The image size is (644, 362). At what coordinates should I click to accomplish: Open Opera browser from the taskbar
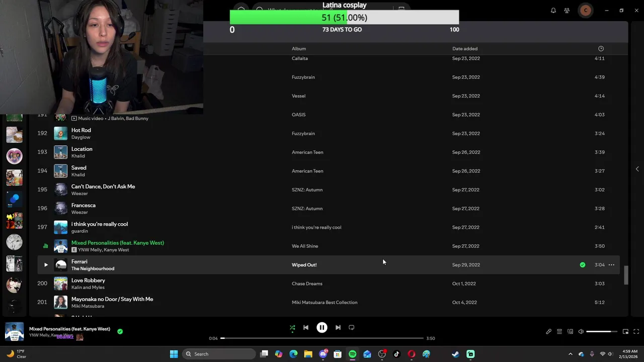click(411, 354)
